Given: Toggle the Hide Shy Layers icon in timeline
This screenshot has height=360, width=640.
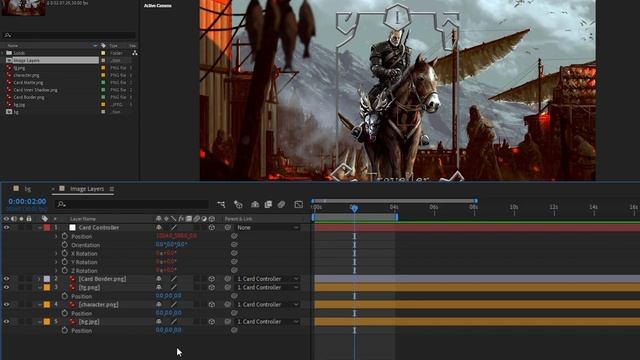Looking at the screenshot, I should pyautogui.click(x=255, y=204).
